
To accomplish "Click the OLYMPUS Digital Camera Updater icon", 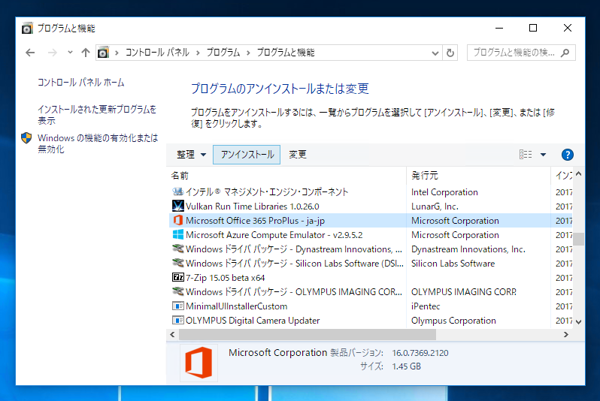I will 178,320.
